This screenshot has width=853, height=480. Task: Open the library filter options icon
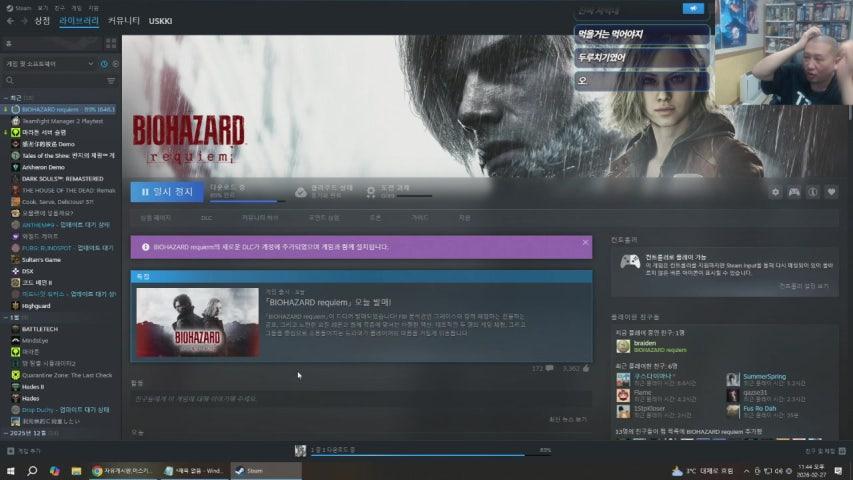(x=111, y=80)
